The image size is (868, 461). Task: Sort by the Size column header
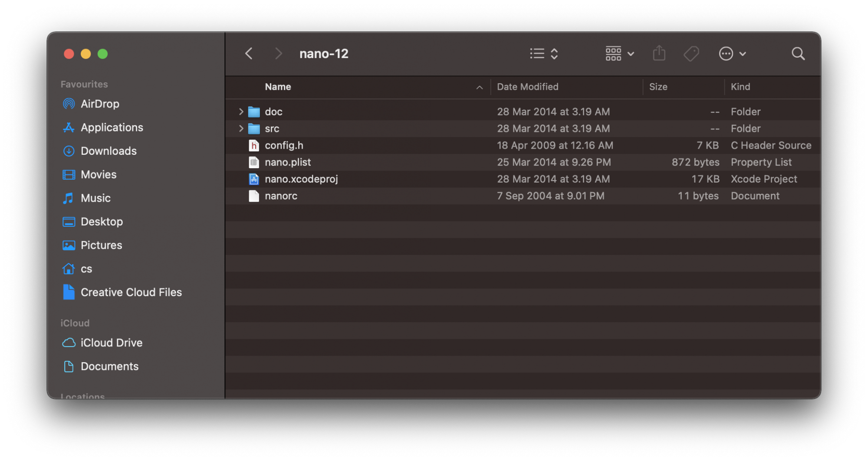pos(658,87)
